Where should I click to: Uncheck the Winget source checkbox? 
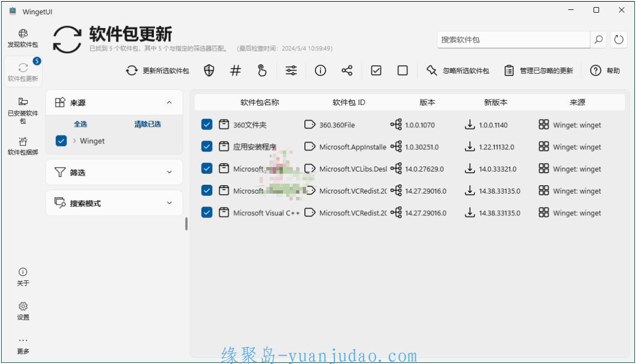(x=61, y=141)
